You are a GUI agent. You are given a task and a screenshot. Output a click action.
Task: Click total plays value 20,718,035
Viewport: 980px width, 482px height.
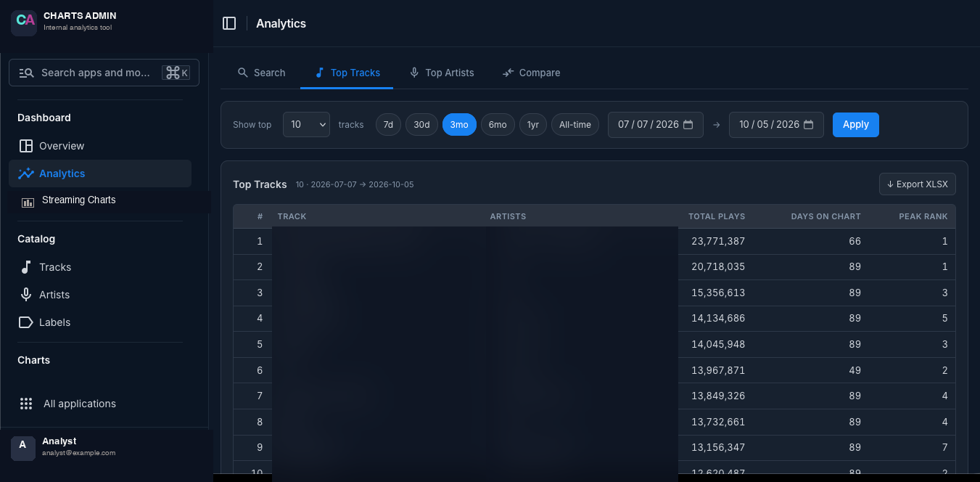[718, 267]
